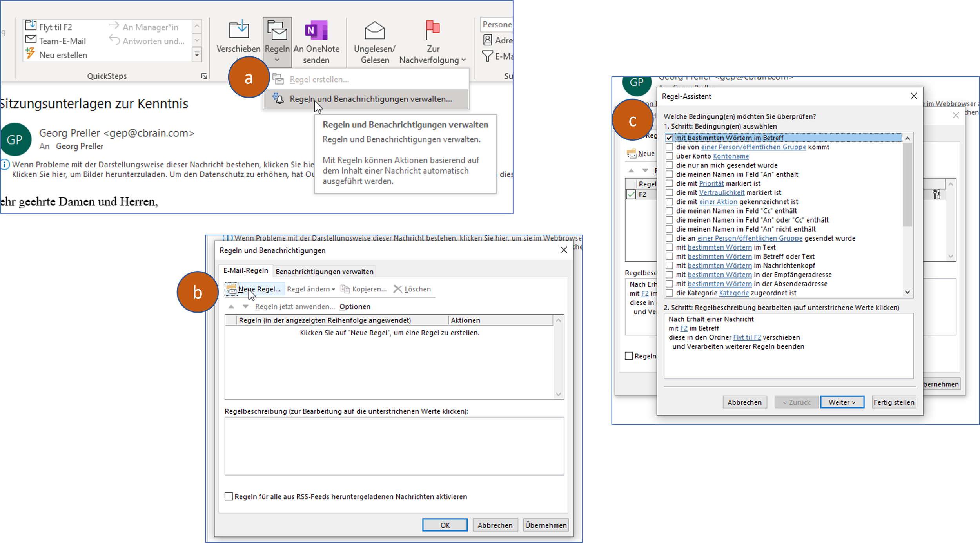Choose Regeln und Benachrichtigungen verwalten menu item
980x543 pixels.
pyautogui.click(x=370, y=99)
